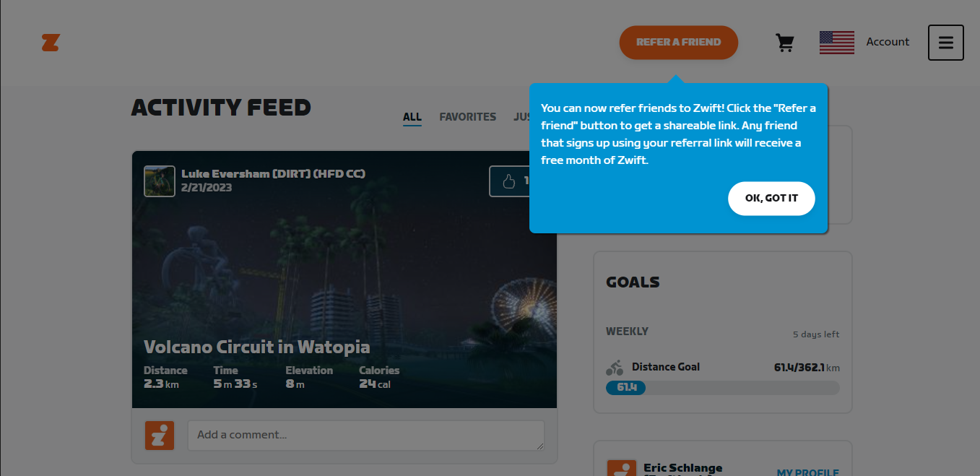The height and width of the screenshot is (476, 980).
Task: Click the weekly distance goal progress bar
Action: click(x=722, y=388)
